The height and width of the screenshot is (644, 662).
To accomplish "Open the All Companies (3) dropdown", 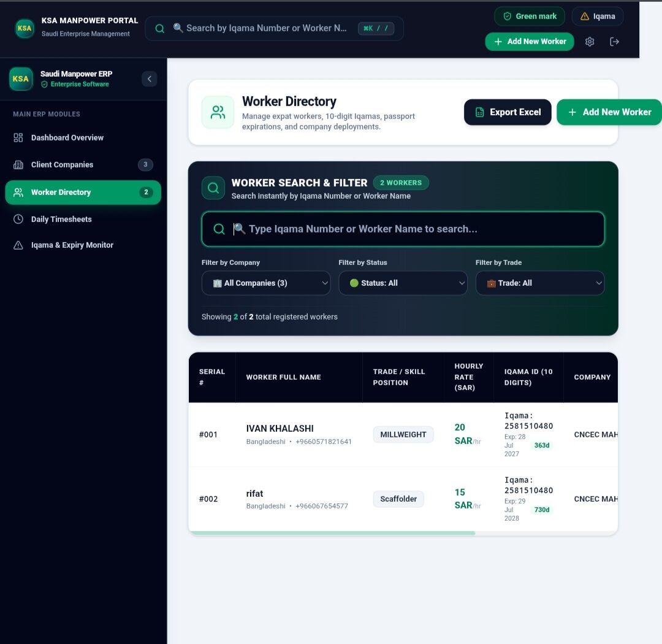I will point(266,283).
